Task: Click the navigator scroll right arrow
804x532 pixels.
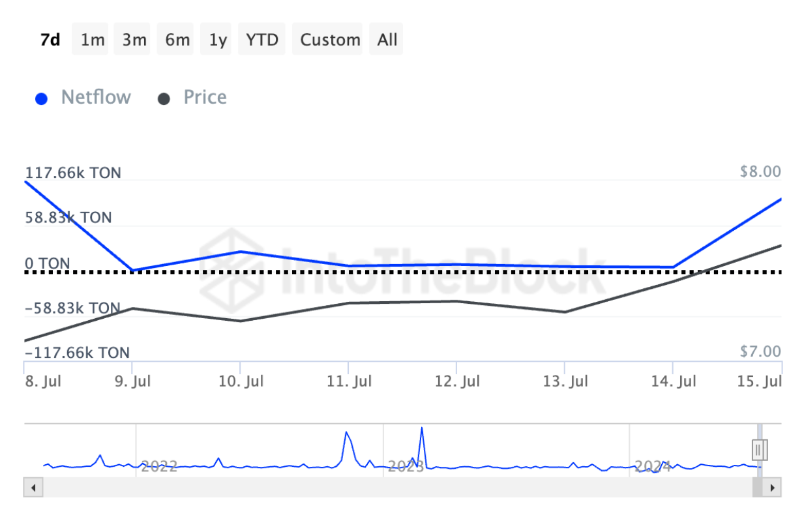Action: point(772,487)
